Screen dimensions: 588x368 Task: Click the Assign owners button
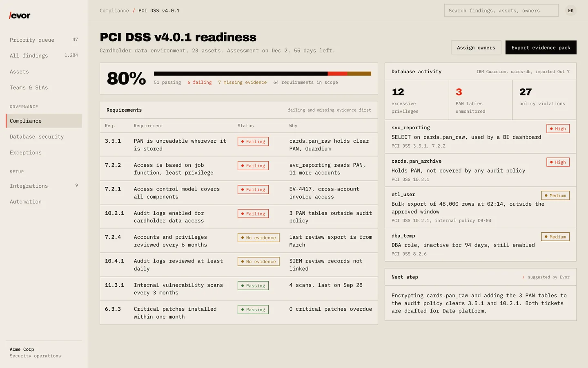pyautogui.click(x=476, y=47)
